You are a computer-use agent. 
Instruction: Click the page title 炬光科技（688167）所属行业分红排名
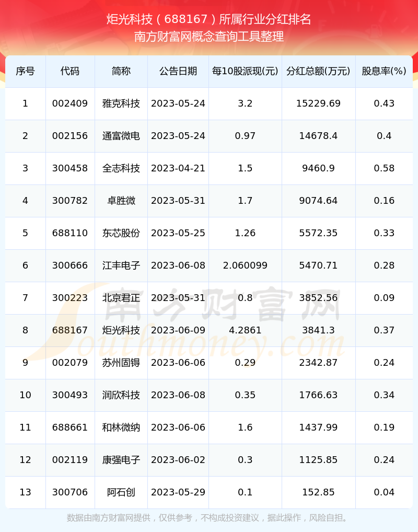(209, 20)
